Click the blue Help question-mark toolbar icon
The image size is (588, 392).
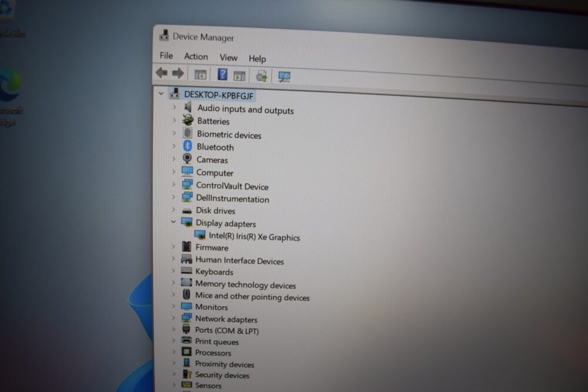(222, 74)
